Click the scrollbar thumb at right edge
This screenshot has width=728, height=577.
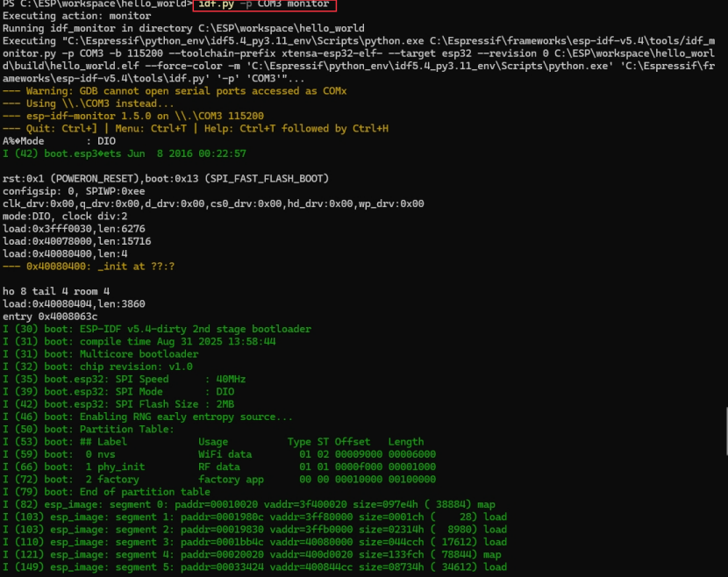pyautogui.click(x=726, y=431)
